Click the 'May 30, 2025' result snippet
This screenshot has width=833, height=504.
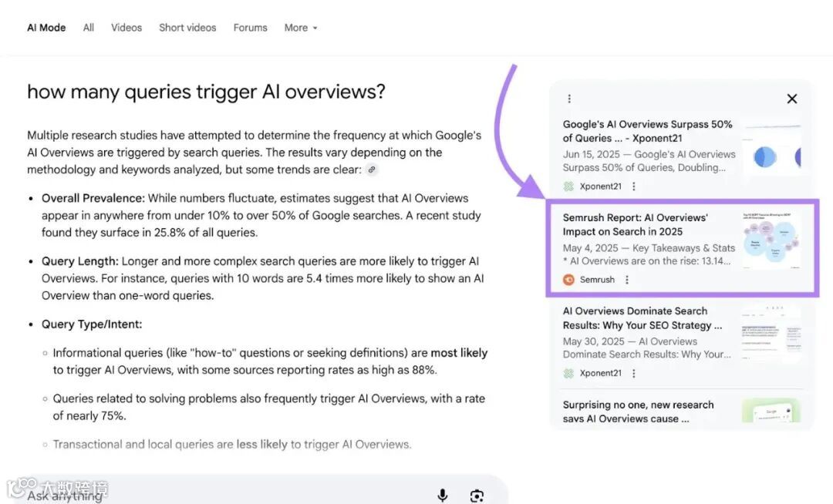[x=647, y=348]
